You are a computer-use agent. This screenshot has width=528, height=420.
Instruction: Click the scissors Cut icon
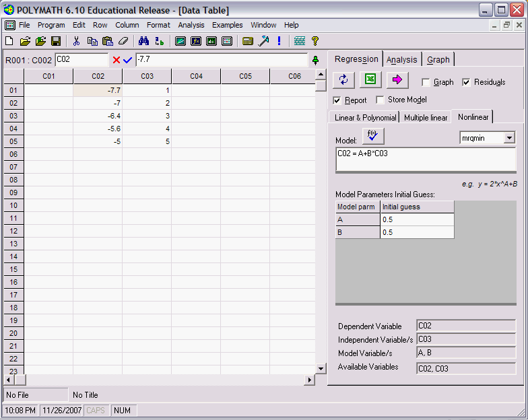pos(76,41)
